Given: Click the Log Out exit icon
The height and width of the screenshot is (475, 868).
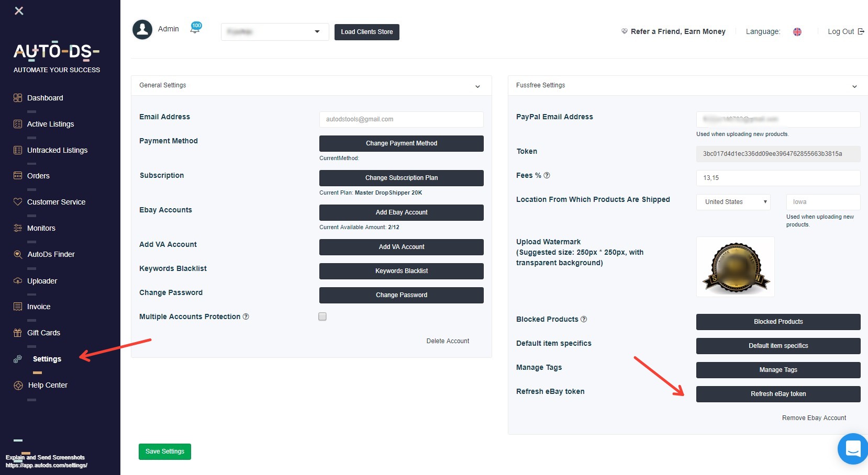Looking at the screenshot, I should [861, 31].
